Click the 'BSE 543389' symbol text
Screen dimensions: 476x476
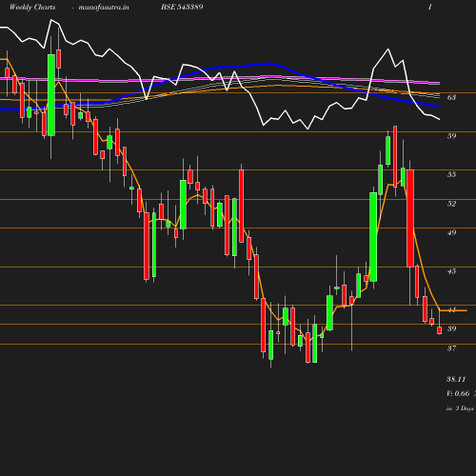[182, 7]
